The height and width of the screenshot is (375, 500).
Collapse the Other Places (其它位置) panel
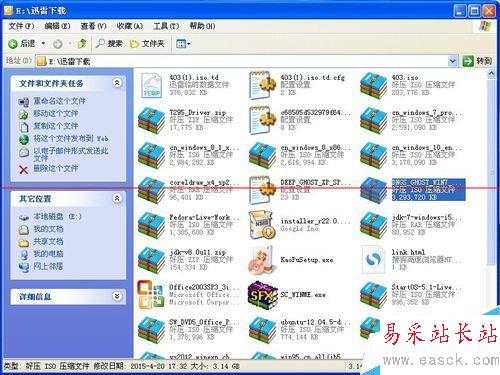tap(117, 198)
